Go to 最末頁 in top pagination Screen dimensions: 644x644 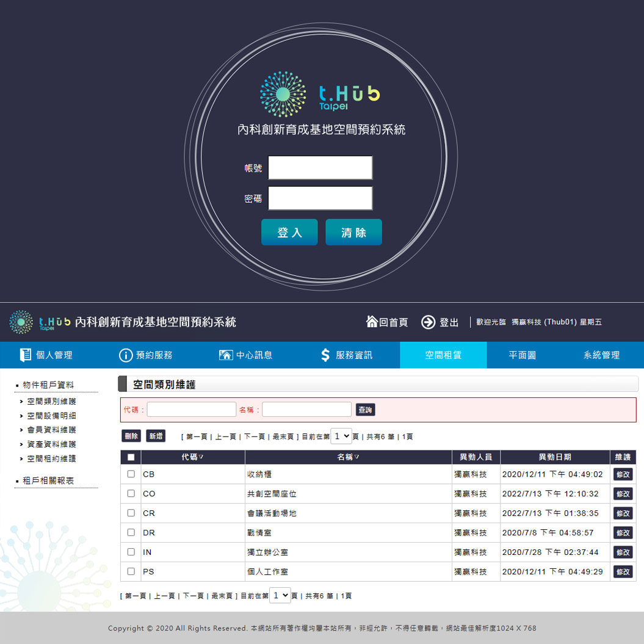click(x=283, y=436)
